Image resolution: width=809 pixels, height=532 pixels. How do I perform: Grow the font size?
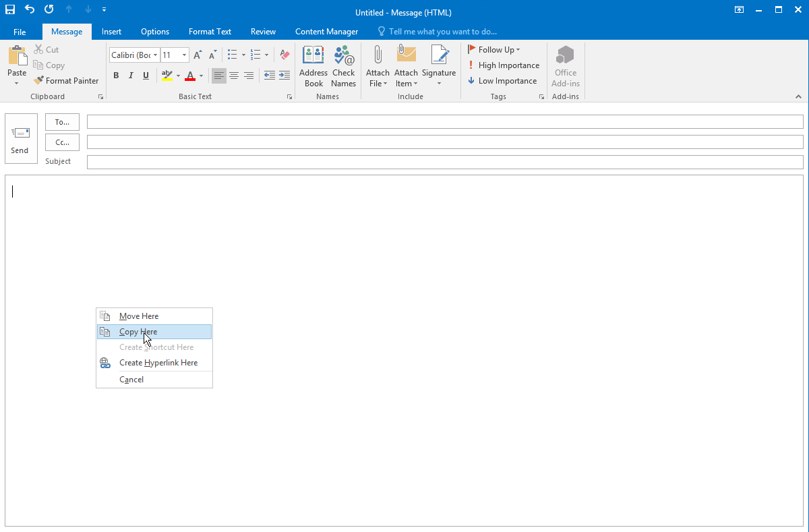pyautogui.click(x=198, y=55)
